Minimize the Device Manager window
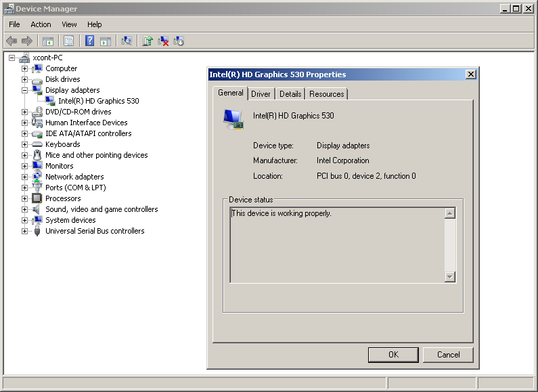Image resolution: width=538 pixels, height=392 pixels. 504,9
